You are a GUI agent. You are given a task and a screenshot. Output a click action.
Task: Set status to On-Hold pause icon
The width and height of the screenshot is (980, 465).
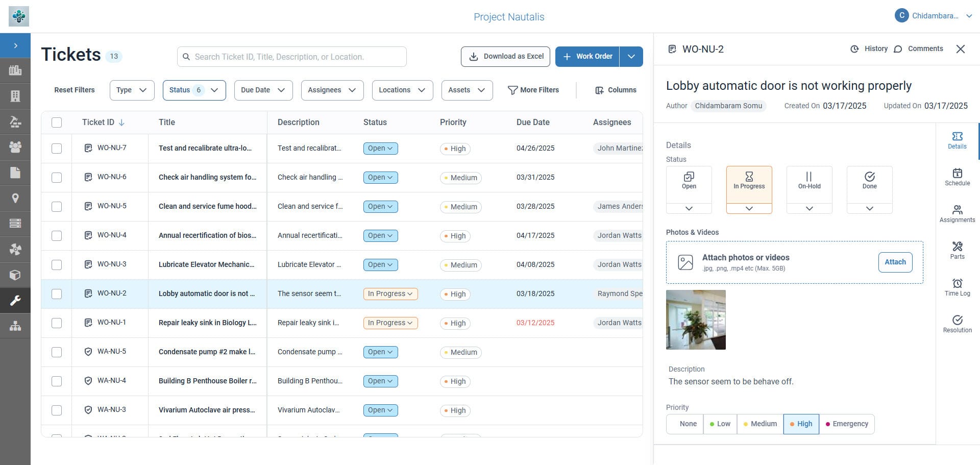pos(809,180)
